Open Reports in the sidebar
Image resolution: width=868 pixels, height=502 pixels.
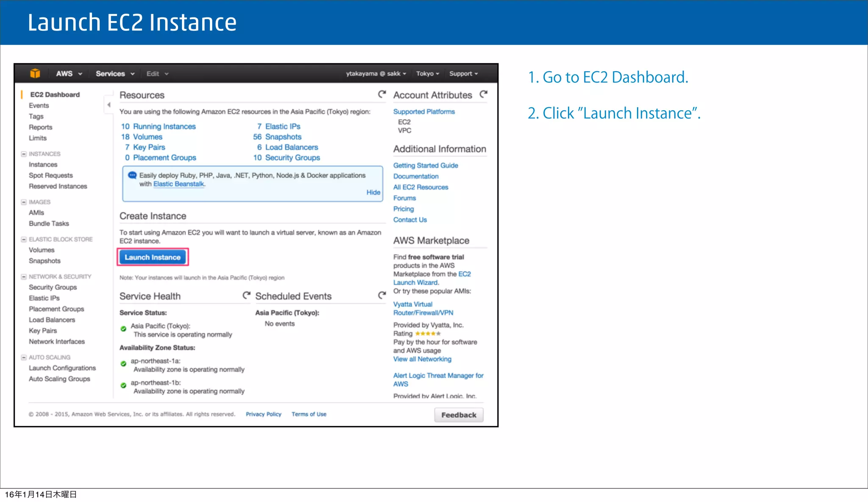click(x=40, y=127)
